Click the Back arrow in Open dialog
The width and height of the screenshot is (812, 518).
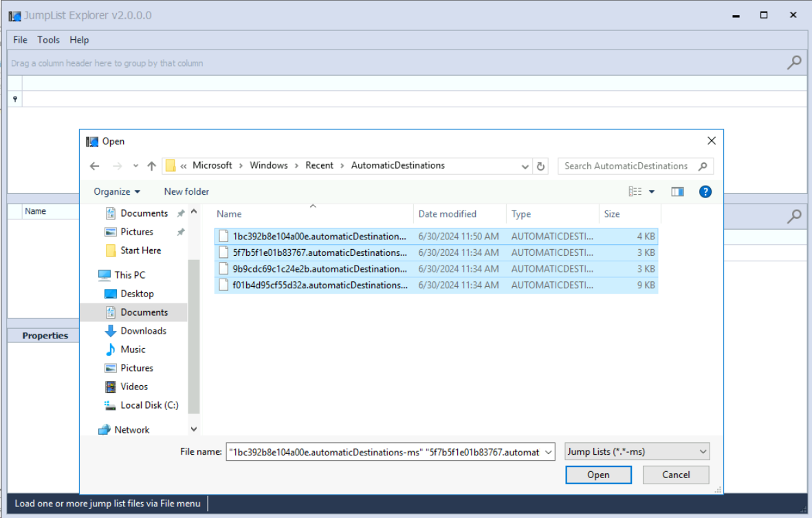click(95, 166)
